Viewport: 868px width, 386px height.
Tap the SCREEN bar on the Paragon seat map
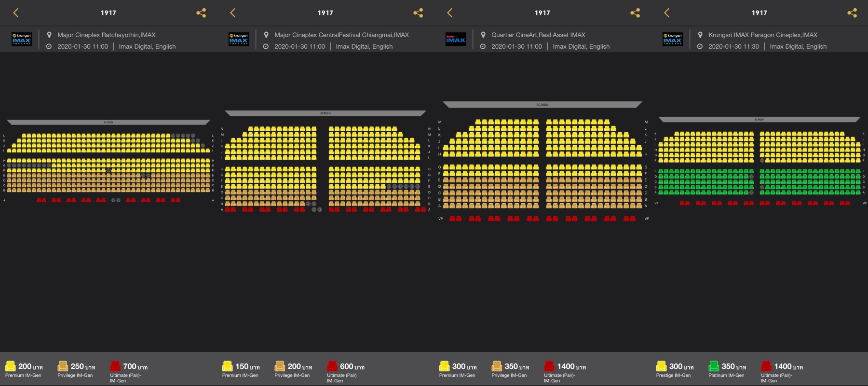point(759,119)
